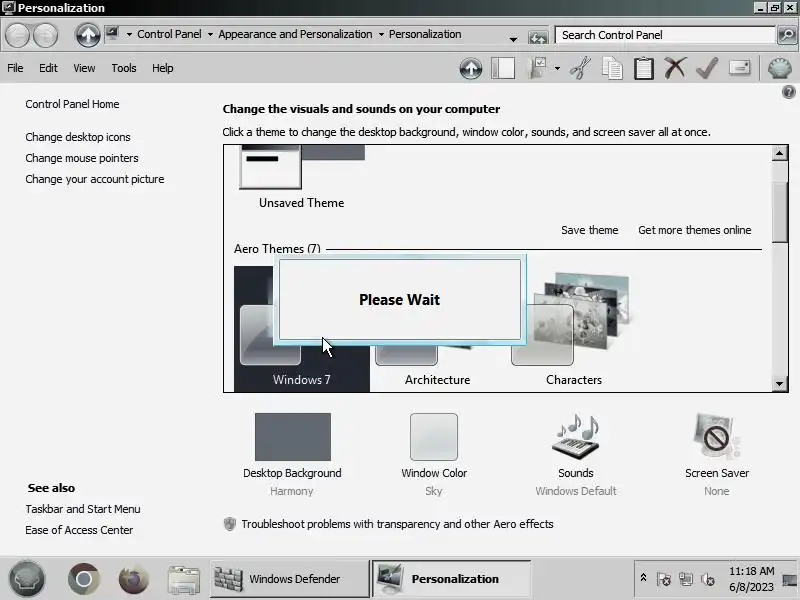This screenshot has width=800, height=600.
Task: Expand dropdown arrow before Control Panel breadcrumb
Action: [129, 35]
